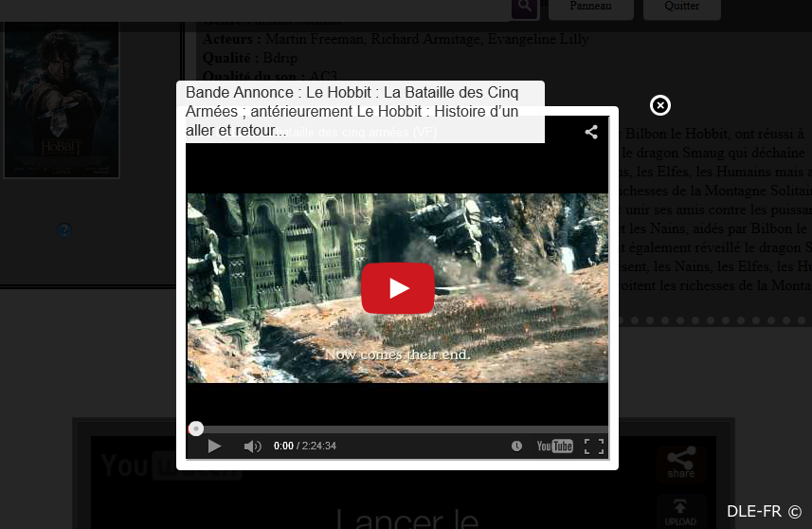Click the 'Acteurs : Martin Freeman' line
The height and width of the screenshot is (529, 812).
(x=396, y=39)
